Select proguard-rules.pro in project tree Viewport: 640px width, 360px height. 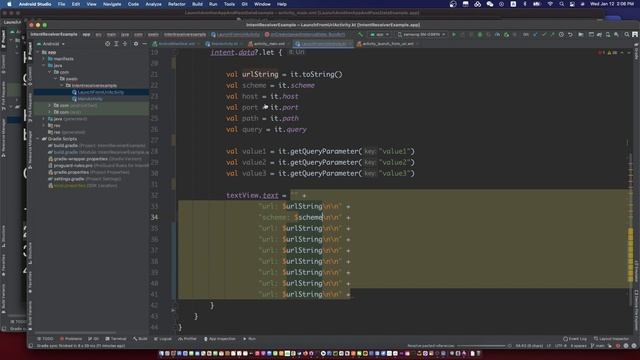coord(73,166)
